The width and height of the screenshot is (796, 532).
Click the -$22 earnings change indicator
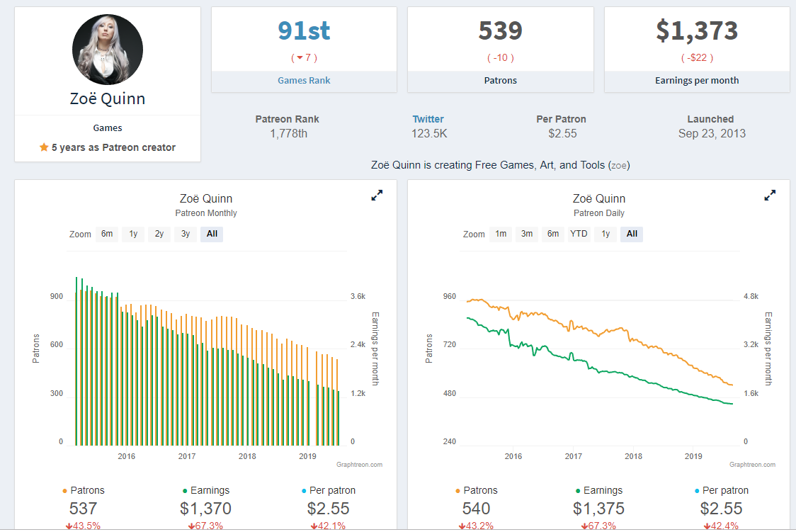click(697, 58)
